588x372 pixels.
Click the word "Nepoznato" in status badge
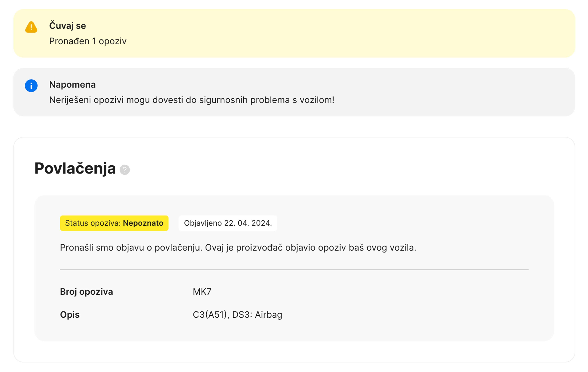(143, 223)
